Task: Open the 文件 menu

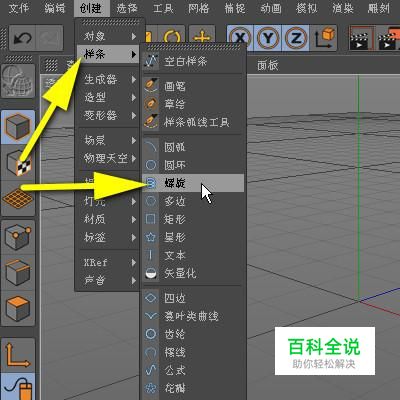Action: click(19, 8)
